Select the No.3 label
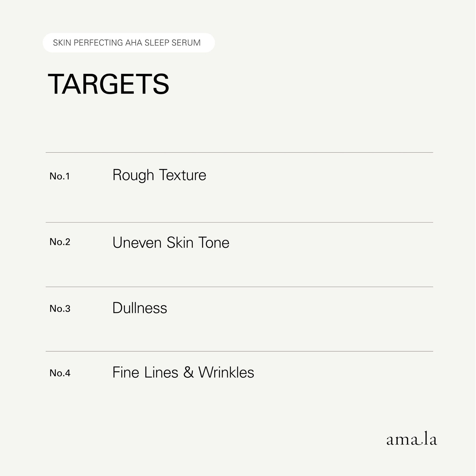Viewport: 476px width, 476px height. tap(60, 308)
